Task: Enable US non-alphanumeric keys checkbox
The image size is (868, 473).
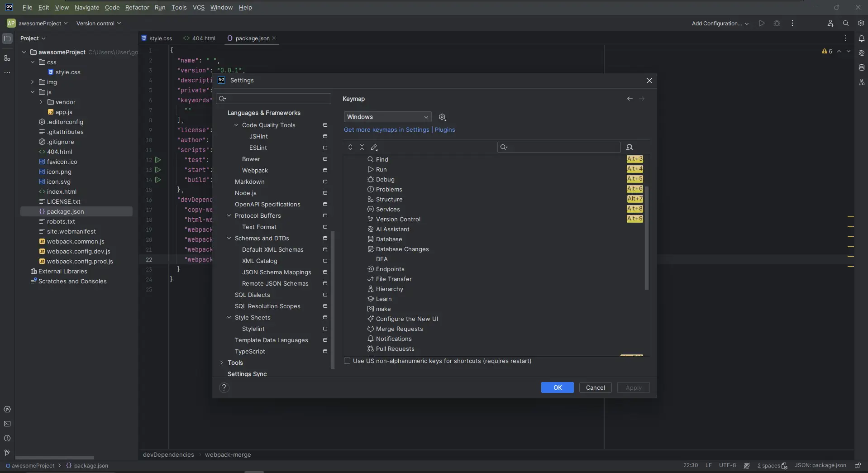Action: (x=347, y=361)
